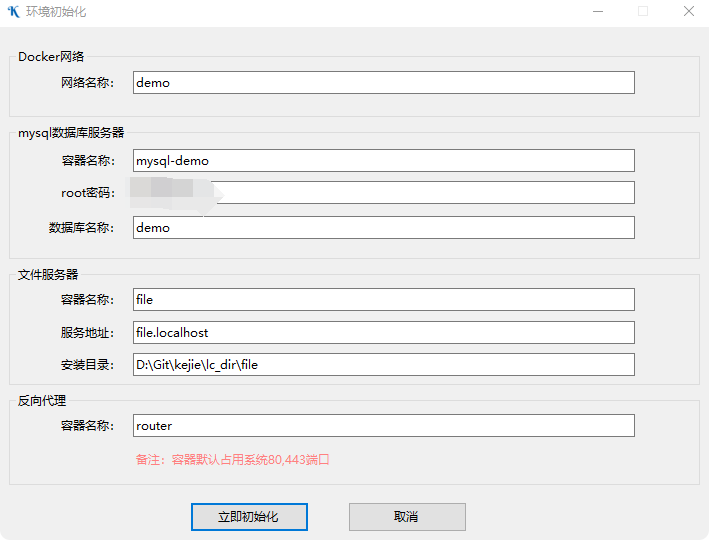The width and height of the screenshot is (709, 540).
Task: Click the 服务地址 field with file.localhost
Action: click(384, 332)
